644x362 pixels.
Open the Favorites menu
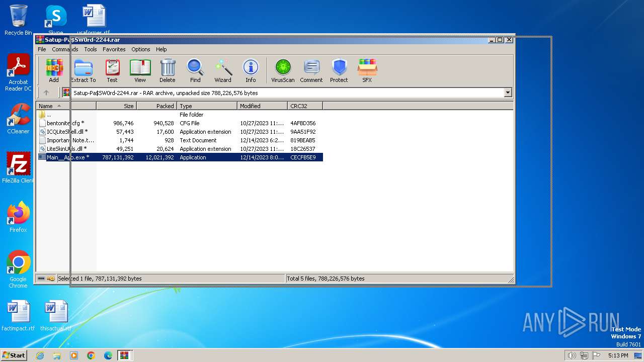[114, 49]
